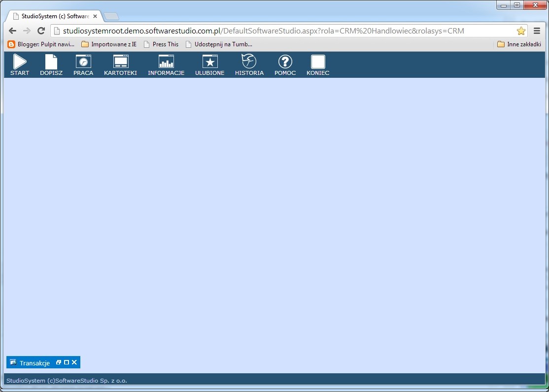The image size is (549, 392).
Task: Bookmark this page with the star
Action: 521,31
